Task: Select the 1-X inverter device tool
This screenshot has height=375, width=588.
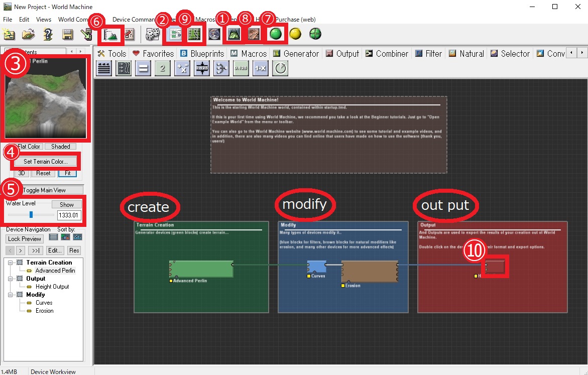Action: [x=260, y=68]
